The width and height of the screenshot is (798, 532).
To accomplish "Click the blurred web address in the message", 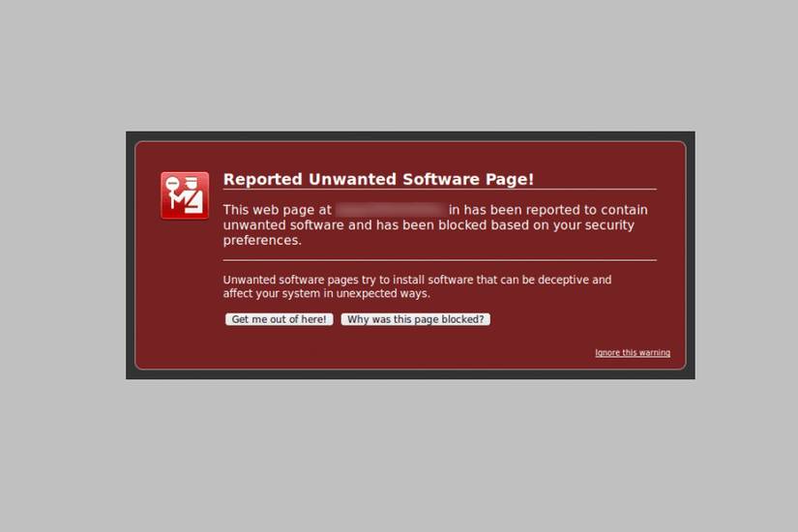I will 391,210.
